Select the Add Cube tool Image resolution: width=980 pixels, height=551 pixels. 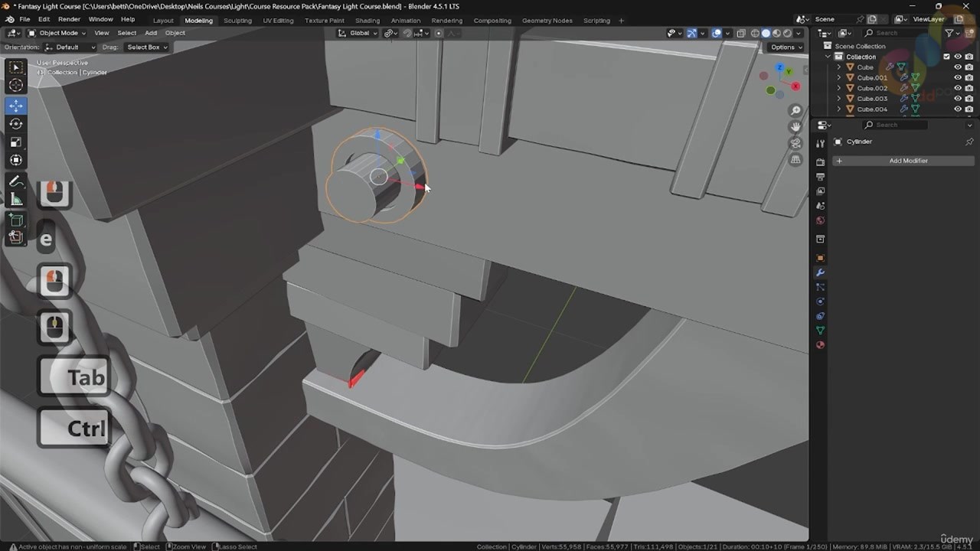[16, 220]
